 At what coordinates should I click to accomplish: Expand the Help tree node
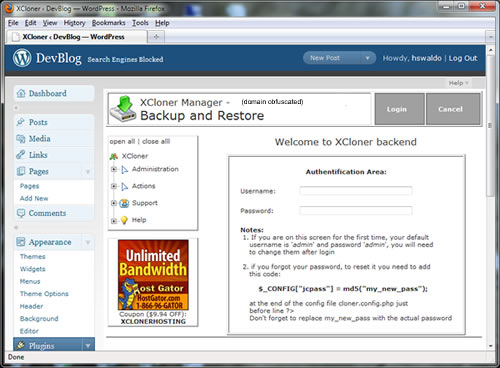[x=114, y=221]
